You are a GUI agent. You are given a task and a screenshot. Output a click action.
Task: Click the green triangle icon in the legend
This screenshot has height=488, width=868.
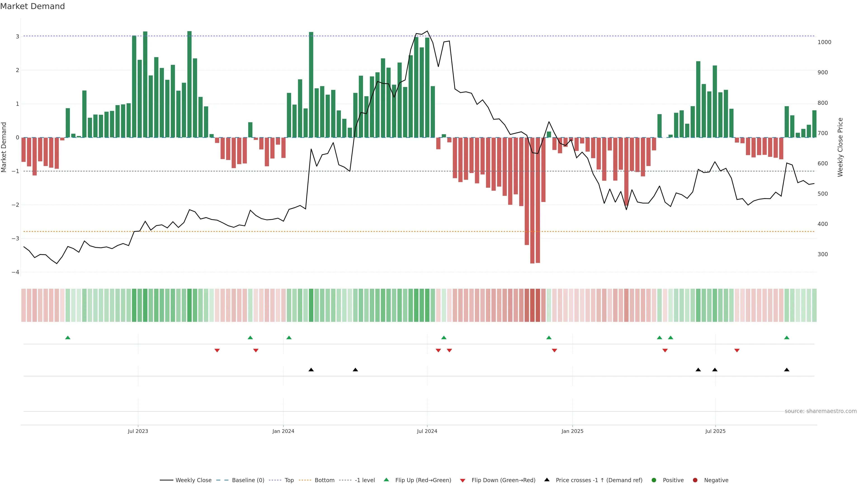coord(387,480)
